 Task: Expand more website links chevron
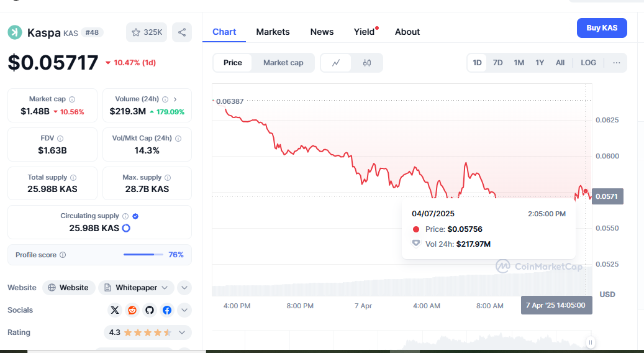point(184,288)
